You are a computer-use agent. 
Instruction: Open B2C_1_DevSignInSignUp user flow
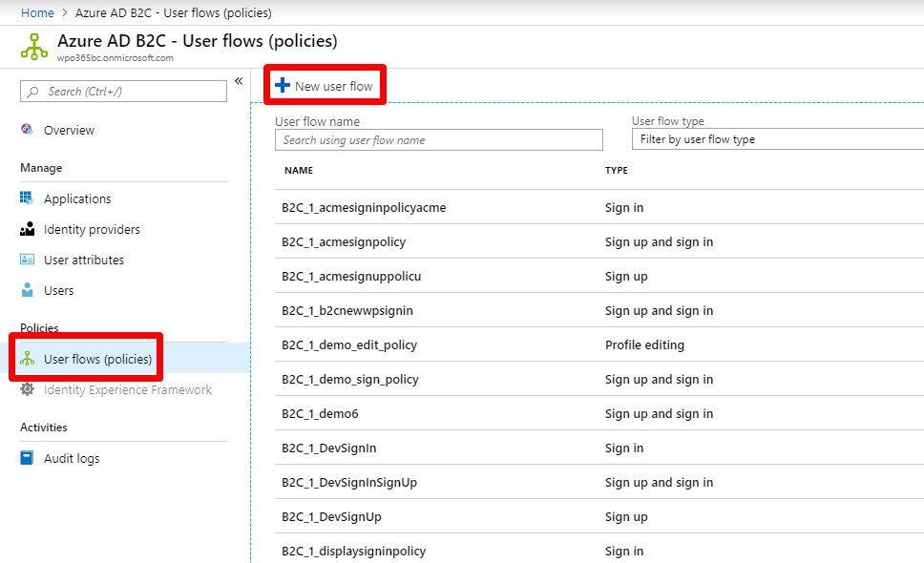pyautogui.click(x=348, y=482)
